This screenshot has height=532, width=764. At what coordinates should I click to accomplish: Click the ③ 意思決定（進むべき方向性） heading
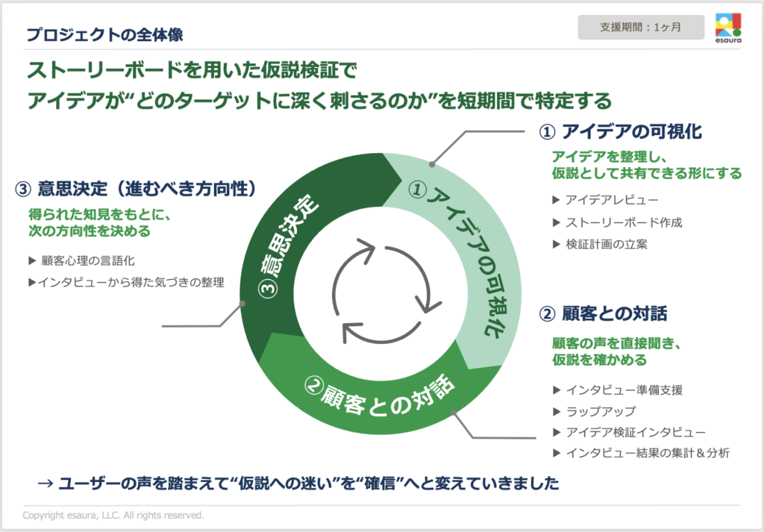136,190
